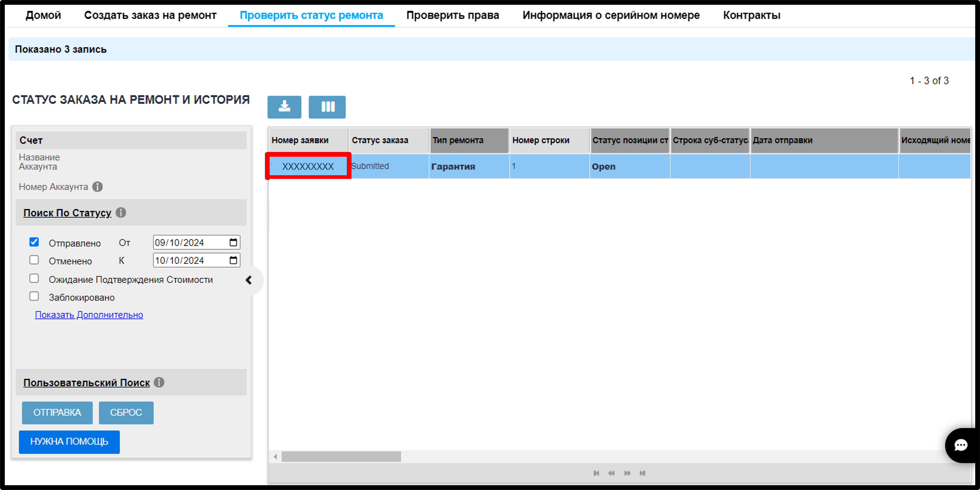Viewport: 980px width, 490px height.
Task: Go to last page of results
Action: point(642,473)
